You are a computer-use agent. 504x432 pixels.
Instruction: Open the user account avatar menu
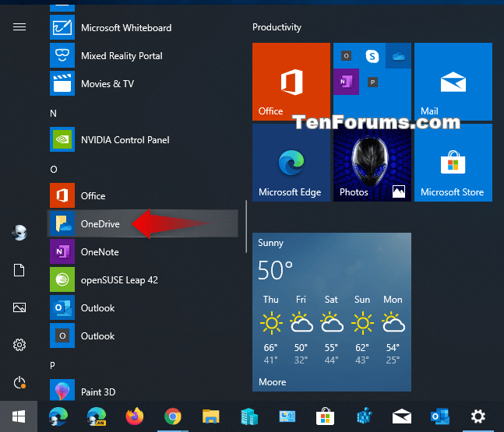tap(19, 233)
